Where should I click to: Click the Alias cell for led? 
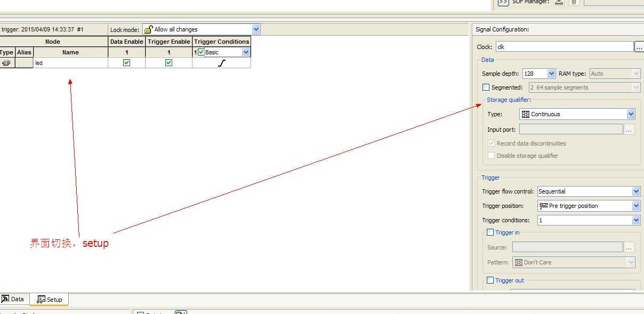(x=24, y=63)
